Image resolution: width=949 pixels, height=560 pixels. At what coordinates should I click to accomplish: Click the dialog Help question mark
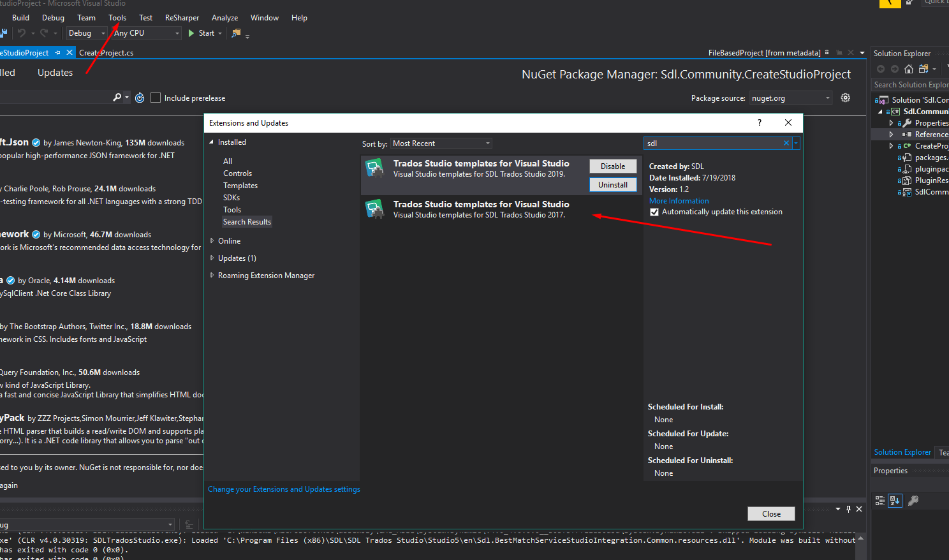pos(760,122)
